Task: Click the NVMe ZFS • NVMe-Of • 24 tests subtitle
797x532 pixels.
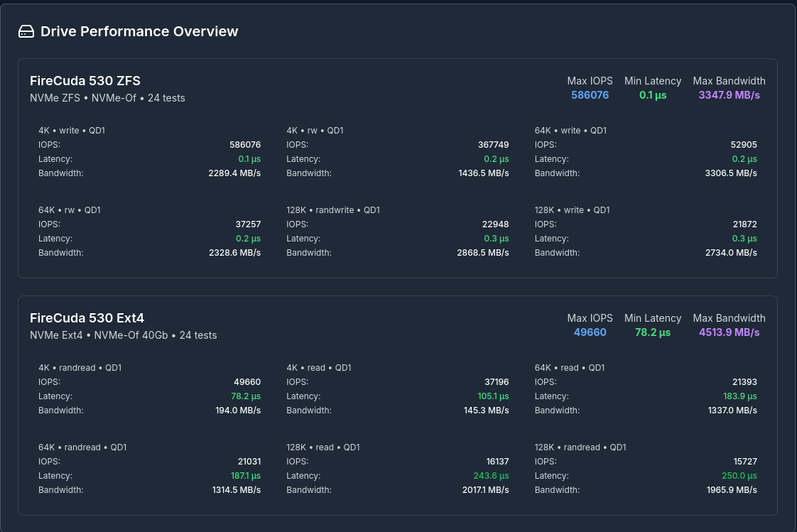Action: tap(107, 98)
